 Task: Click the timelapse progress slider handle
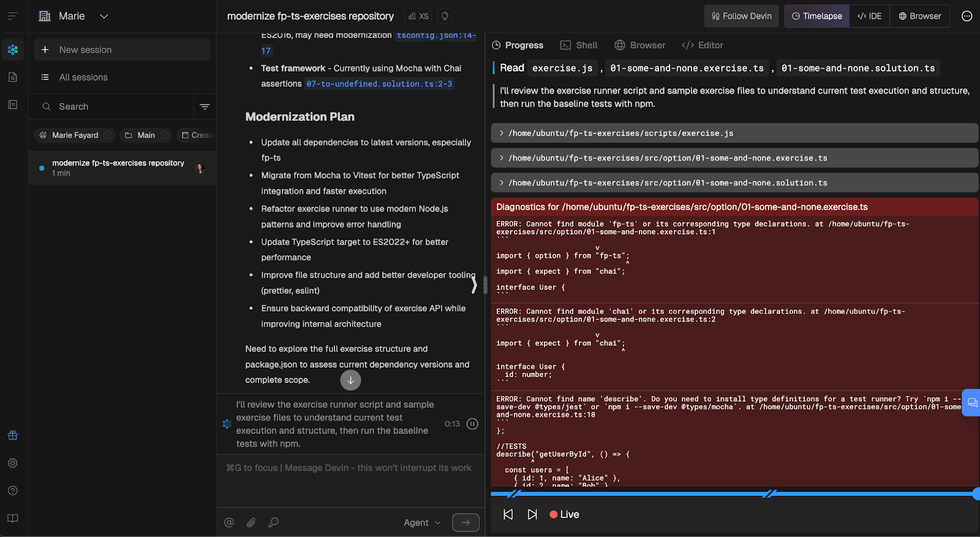(x=976, y=493)
